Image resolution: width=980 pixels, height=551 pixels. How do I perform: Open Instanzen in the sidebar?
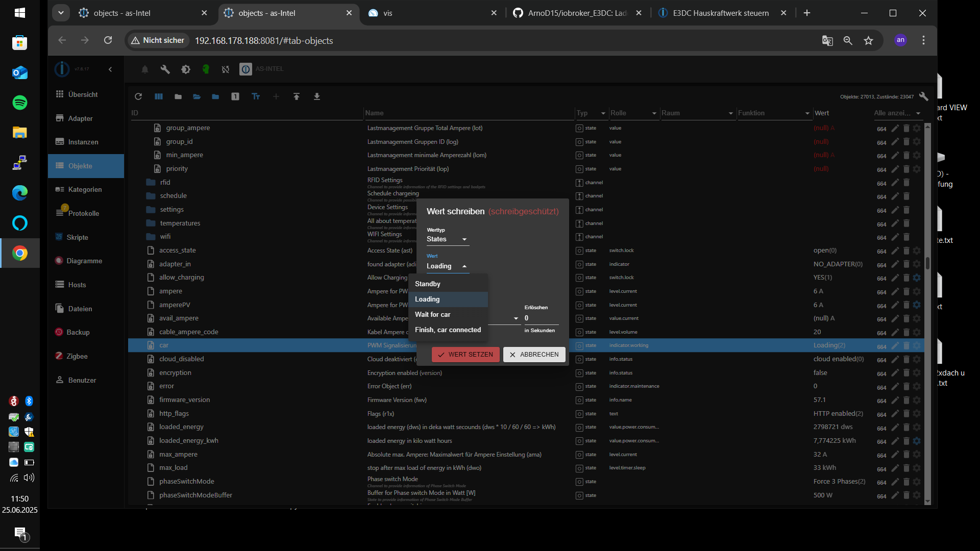[86, 142]
